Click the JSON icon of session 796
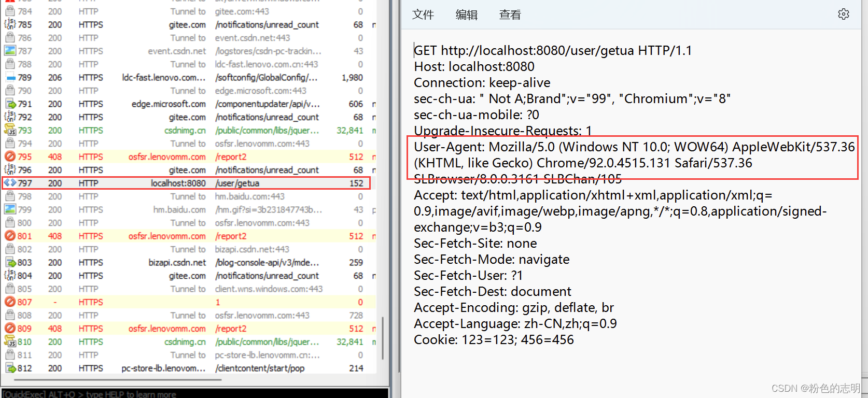868x398 pixels. (10, 170)
